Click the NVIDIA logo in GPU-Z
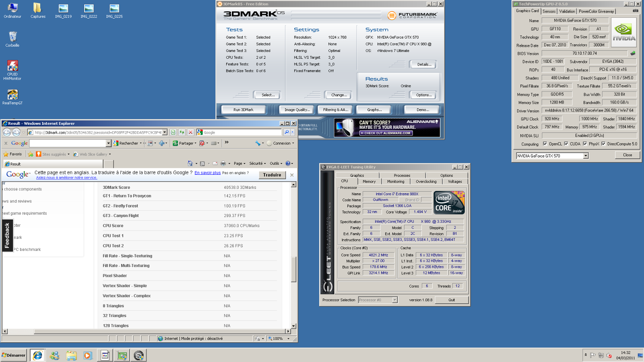The height and width of the screenshot is (362, 644). (624, 32)
